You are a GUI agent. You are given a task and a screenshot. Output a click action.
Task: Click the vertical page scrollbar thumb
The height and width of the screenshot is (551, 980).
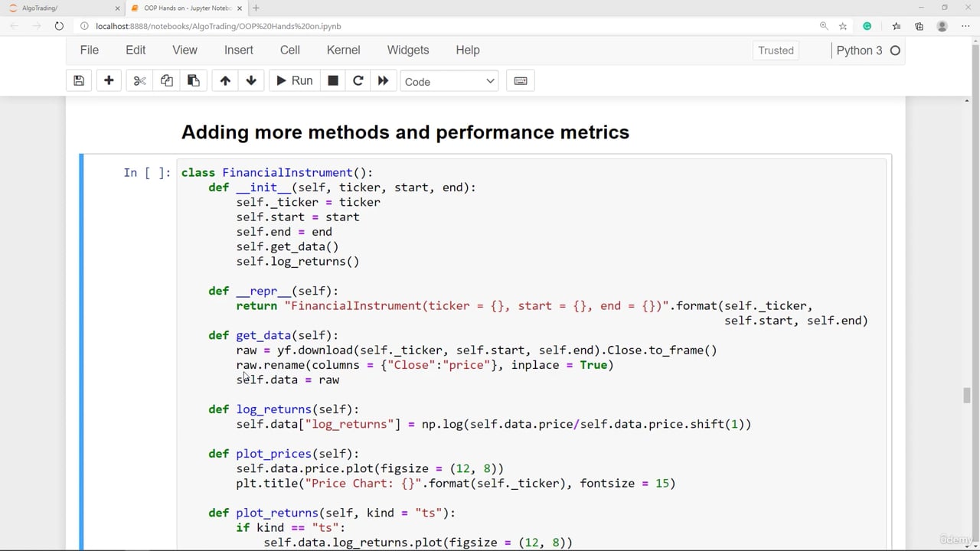[x=967, y=396]
